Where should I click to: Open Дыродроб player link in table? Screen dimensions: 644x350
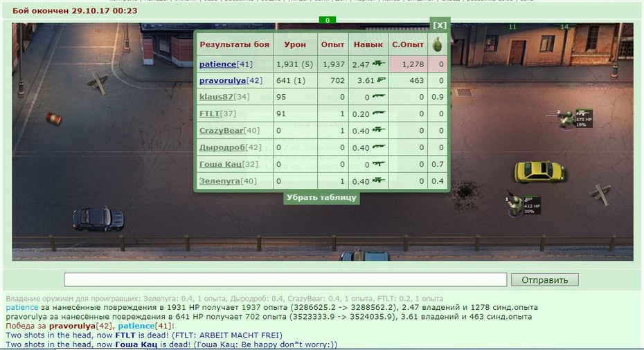pos(222,147)
